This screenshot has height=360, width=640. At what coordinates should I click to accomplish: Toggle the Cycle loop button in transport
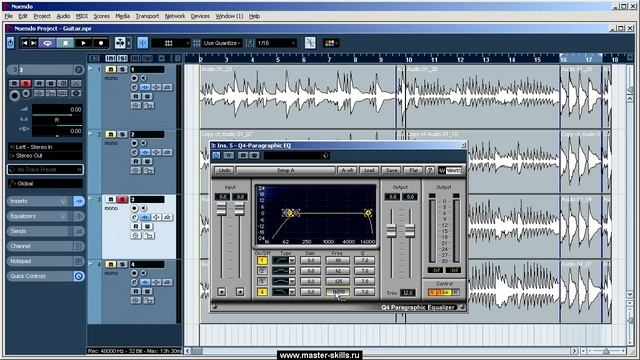point(47,43)
